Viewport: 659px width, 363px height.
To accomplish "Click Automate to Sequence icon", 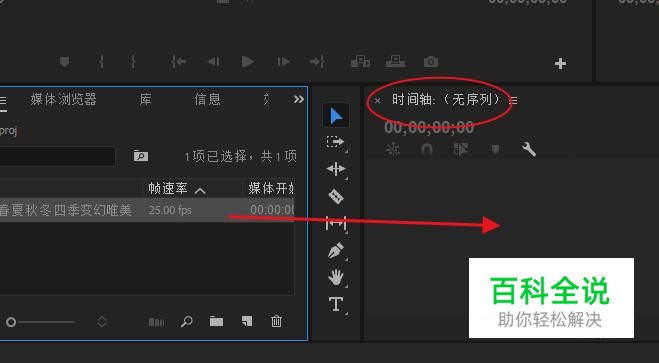I will tap(156, 322).
